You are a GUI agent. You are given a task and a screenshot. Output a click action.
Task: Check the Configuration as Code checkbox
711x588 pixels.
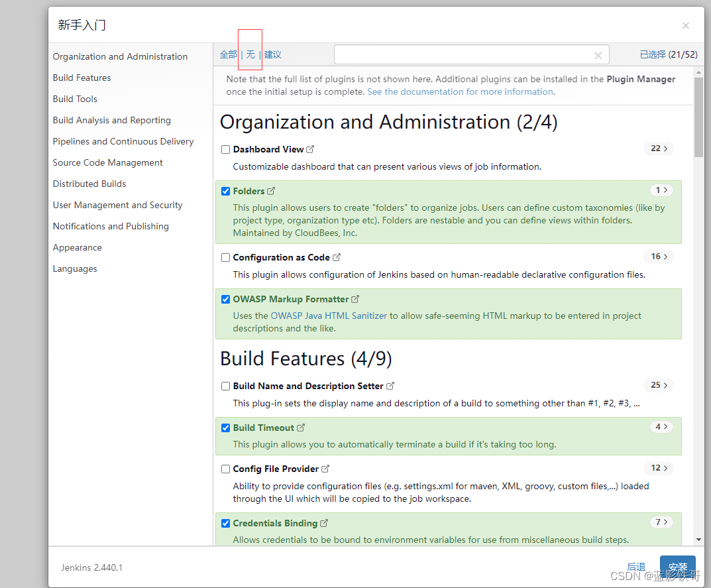(x=225, y=258)
